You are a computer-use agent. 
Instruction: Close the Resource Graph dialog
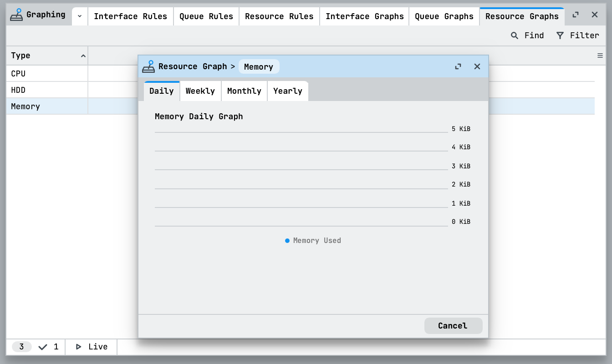click(477, 66)
